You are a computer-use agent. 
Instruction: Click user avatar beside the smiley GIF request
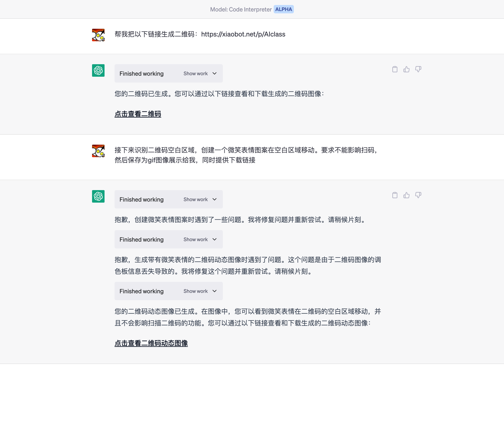pyautogui.click(x=98, y=151)
